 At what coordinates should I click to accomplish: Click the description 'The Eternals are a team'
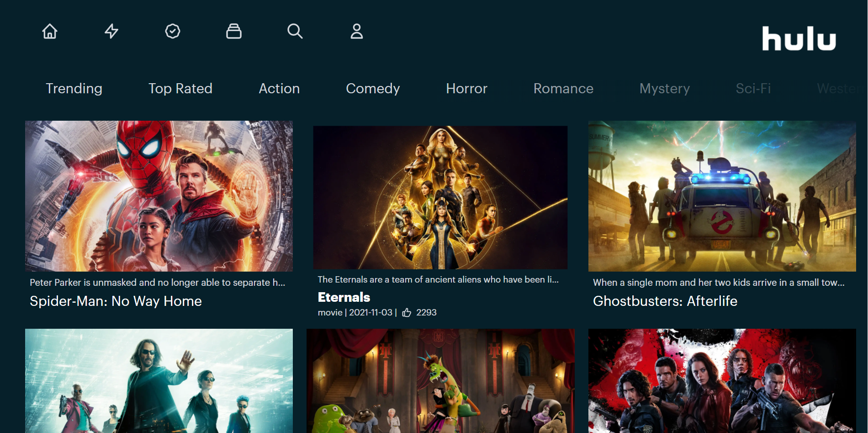point(438,279)
